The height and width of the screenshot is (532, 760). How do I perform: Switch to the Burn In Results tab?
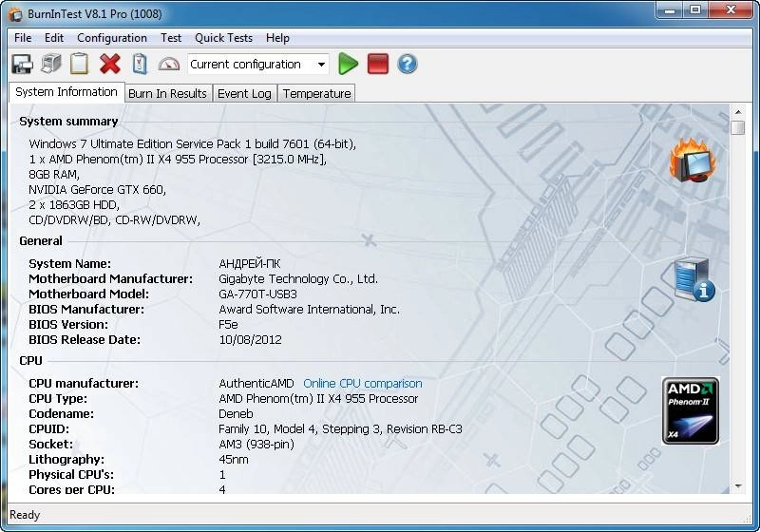167,93
